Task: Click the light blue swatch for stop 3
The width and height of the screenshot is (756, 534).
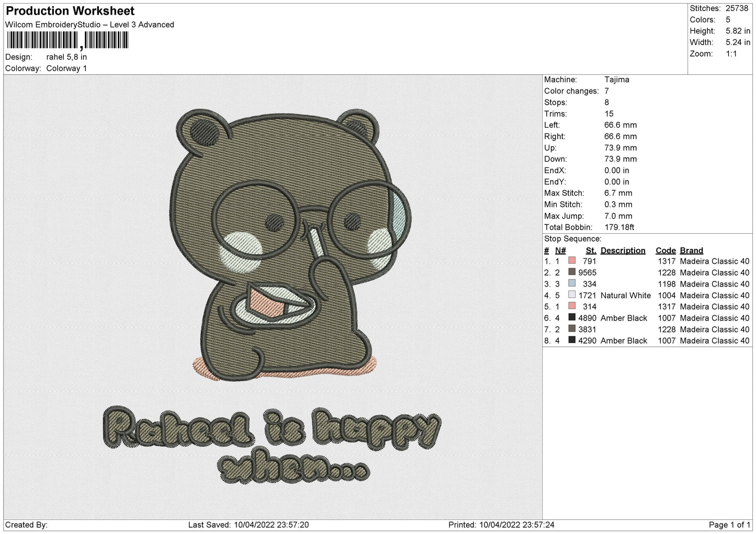Action: (572, 284)
